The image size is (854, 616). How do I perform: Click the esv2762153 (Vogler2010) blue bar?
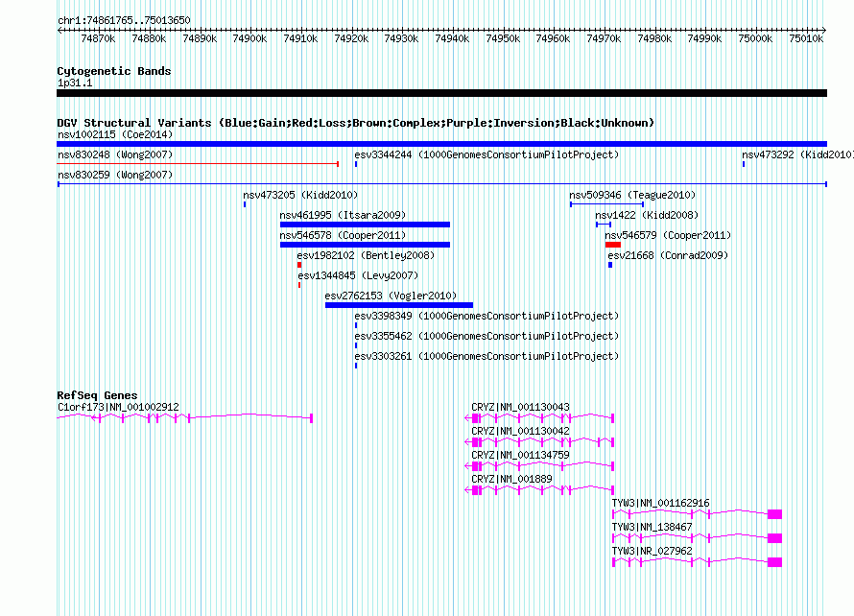398,305
